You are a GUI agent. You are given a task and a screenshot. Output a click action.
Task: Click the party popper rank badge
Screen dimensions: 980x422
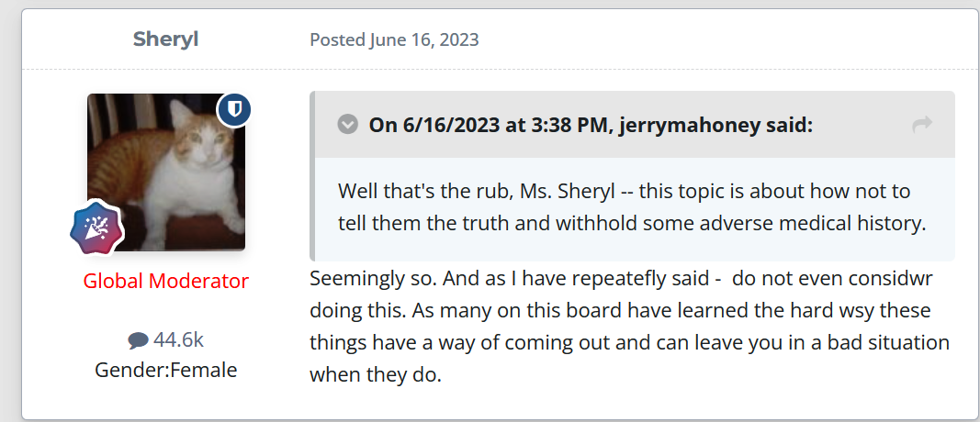point(96,228)
